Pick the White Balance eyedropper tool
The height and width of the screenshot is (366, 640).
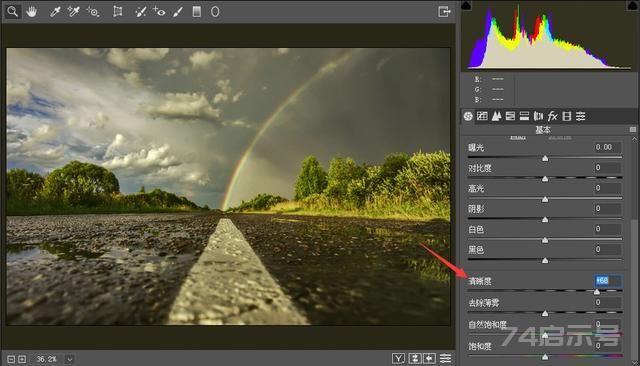click(55, 11)
